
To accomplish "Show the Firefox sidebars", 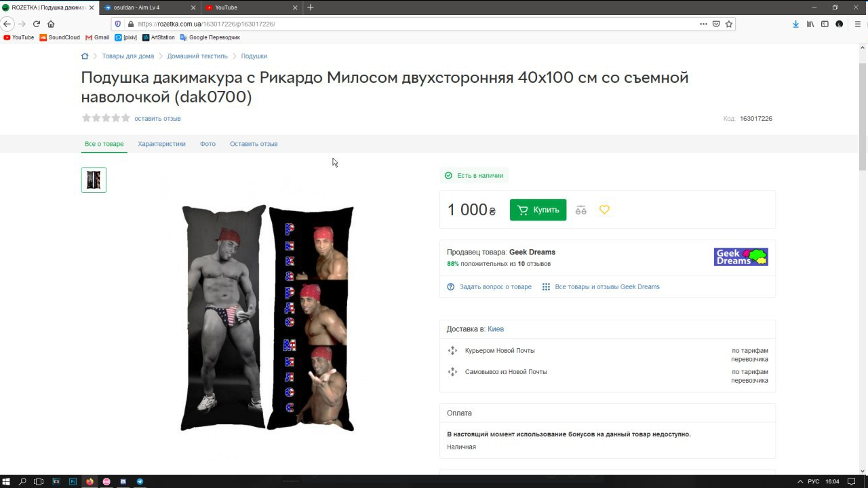I will [x=825, y=24].
